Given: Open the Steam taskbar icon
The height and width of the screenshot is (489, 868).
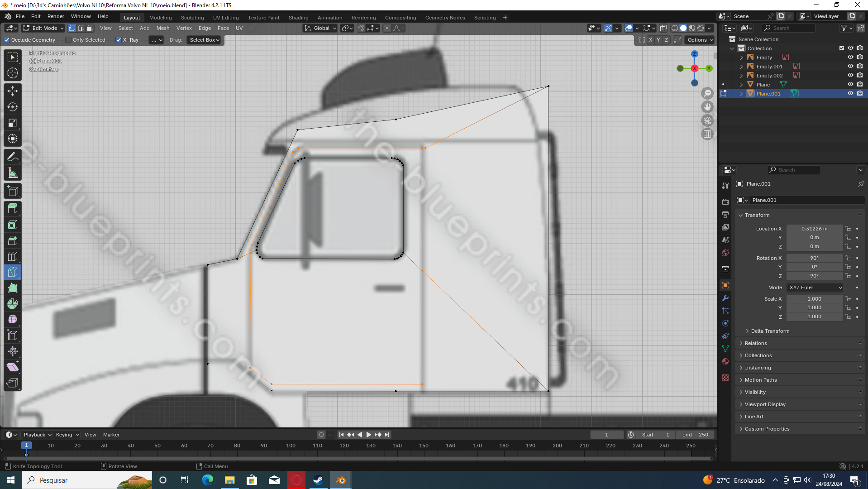Looking at the screenshot, I should [x=318, y=480].
